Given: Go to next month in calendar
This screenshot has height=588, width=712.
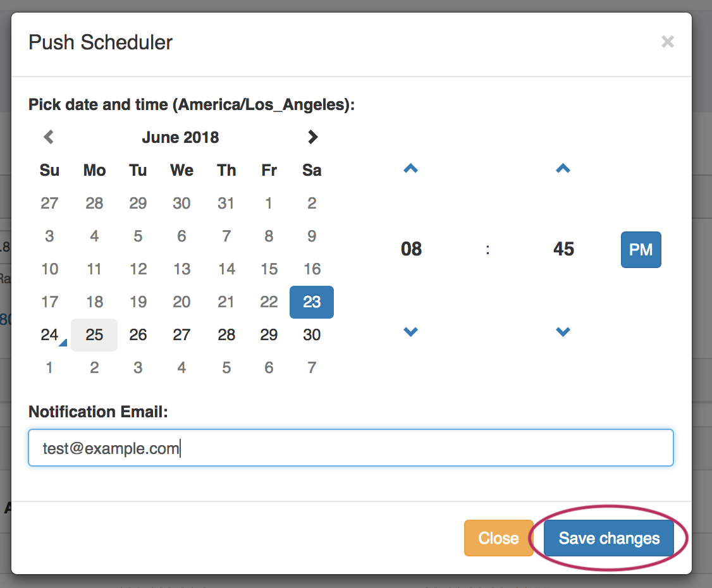Looking at the screenshot, I should [312, 137].
